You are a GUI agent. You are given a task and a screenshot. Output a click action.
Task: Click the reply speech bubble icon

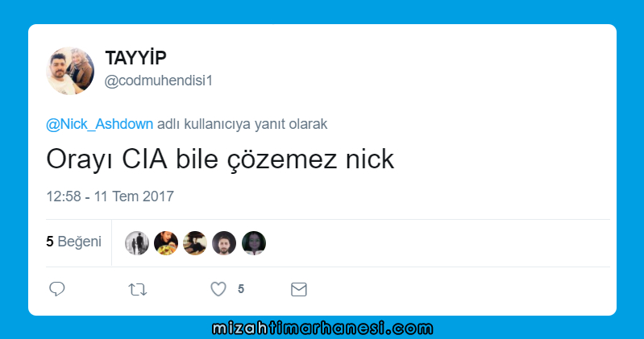pyautogui.click(x=57, y=289)
